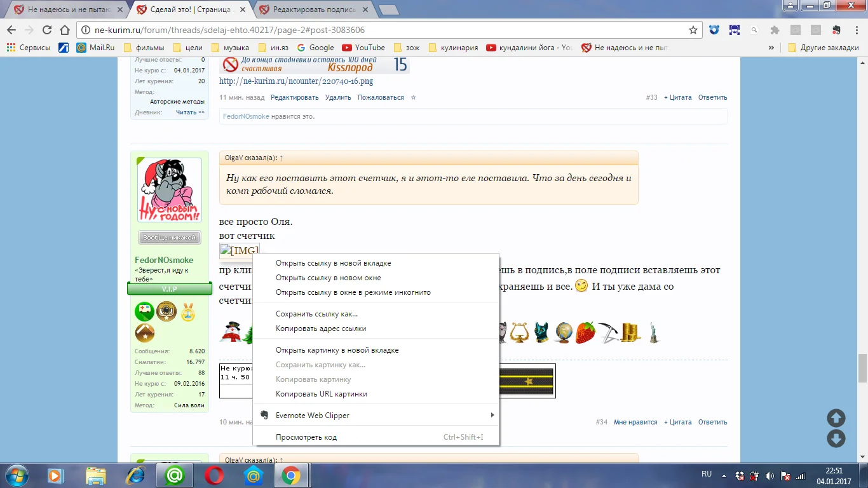868x488 pixels.
Task: Select 'Копировать адрес ссылки' in context menu
Action: coord(321,329)
